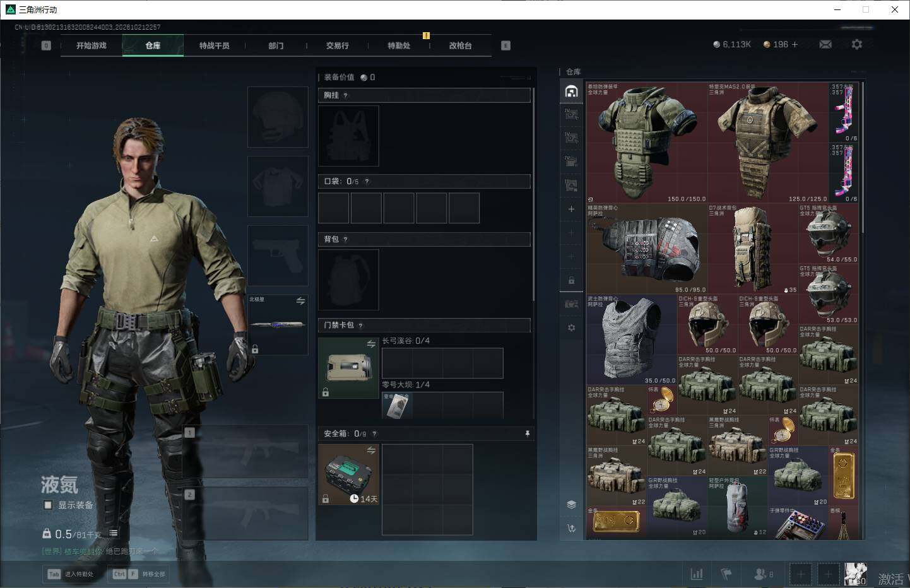Click the empty helmet equipment slot
The height and width of the screenshot is (588, 910).
[278, 117]
